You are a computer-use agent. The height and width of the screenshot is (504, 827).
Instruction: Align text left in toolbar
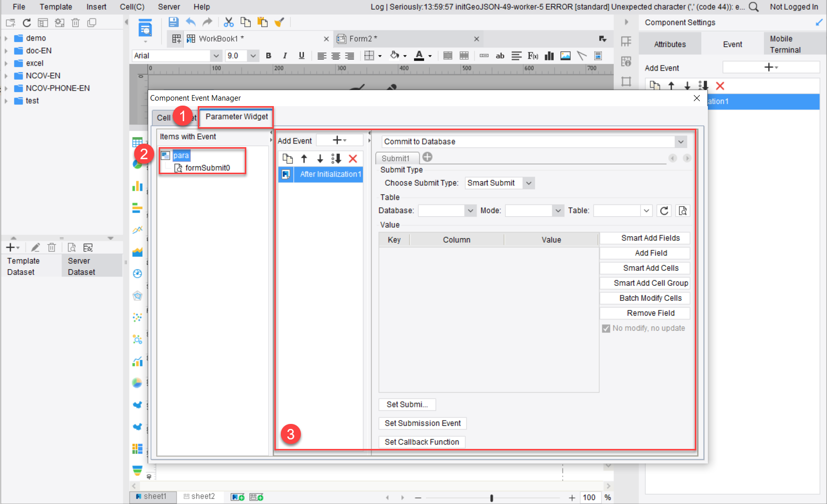coord(322,56)
